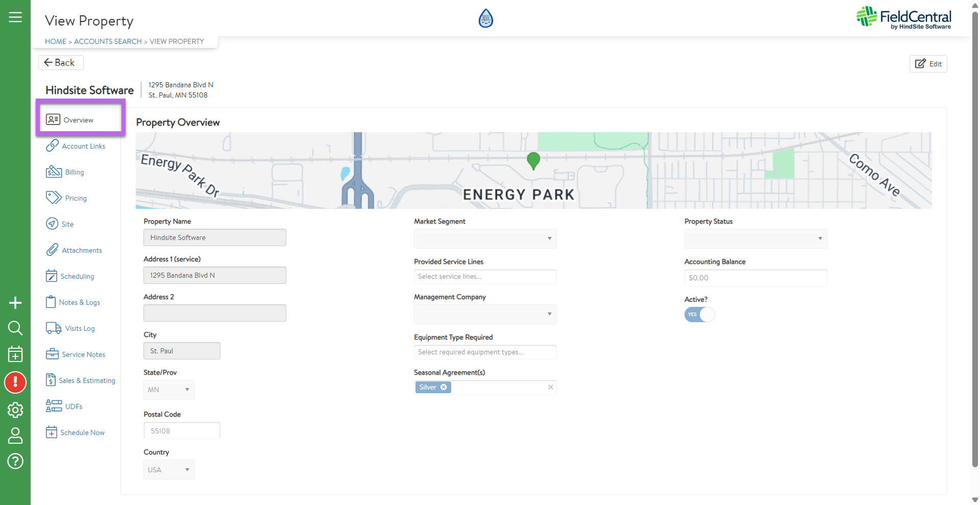Click the red alert exclamation icon
Viewport: 980px width, 505px height.
click(x=15, y=382)
